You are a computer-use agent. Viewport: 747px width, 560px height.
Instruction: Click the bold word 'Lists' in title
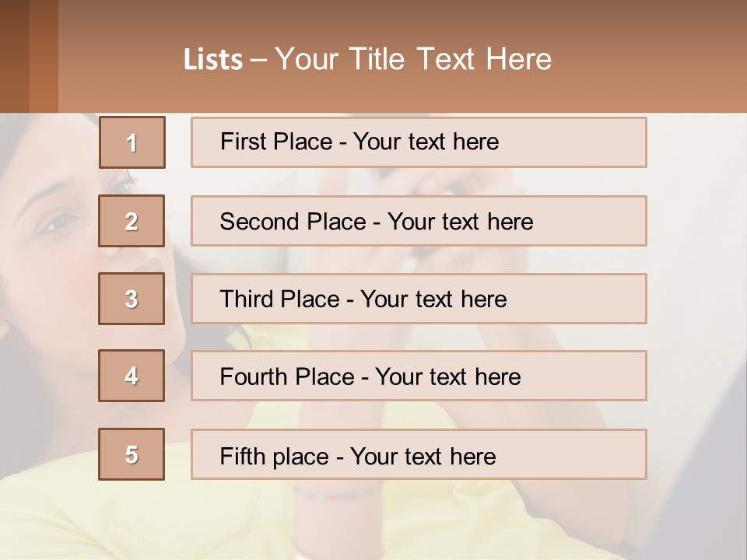(x=212, y=60)
